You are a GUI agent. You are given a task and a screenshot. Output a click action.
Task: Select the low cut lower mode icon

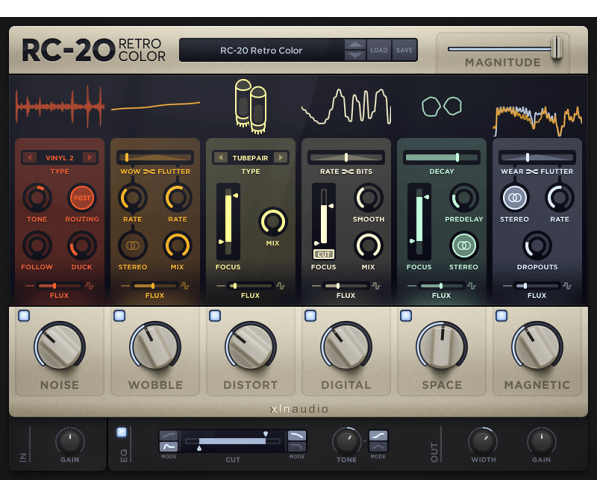coord(168,446)
